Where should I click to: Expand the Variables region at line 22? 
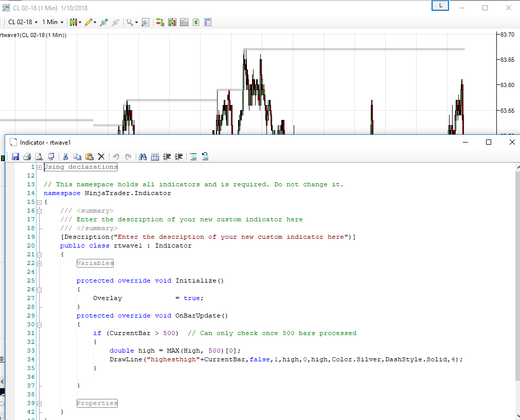(x=40, y=264)
